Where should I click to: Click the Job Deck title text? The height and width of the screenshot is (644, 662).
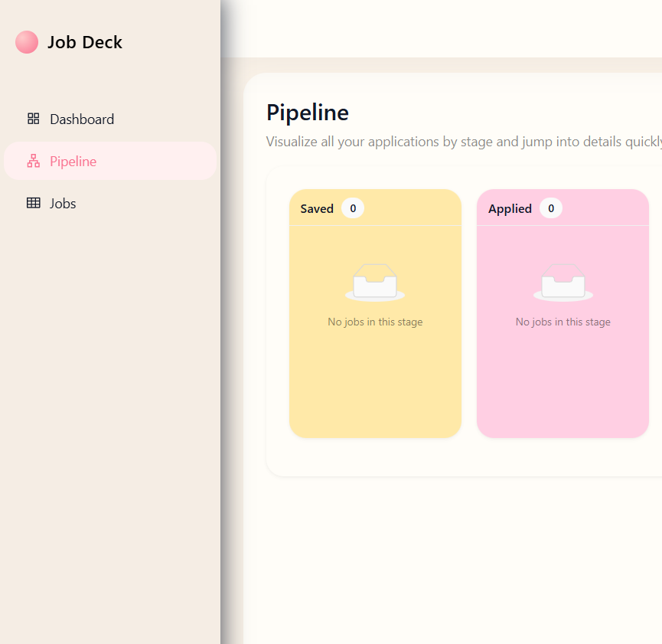coord(85,42)
